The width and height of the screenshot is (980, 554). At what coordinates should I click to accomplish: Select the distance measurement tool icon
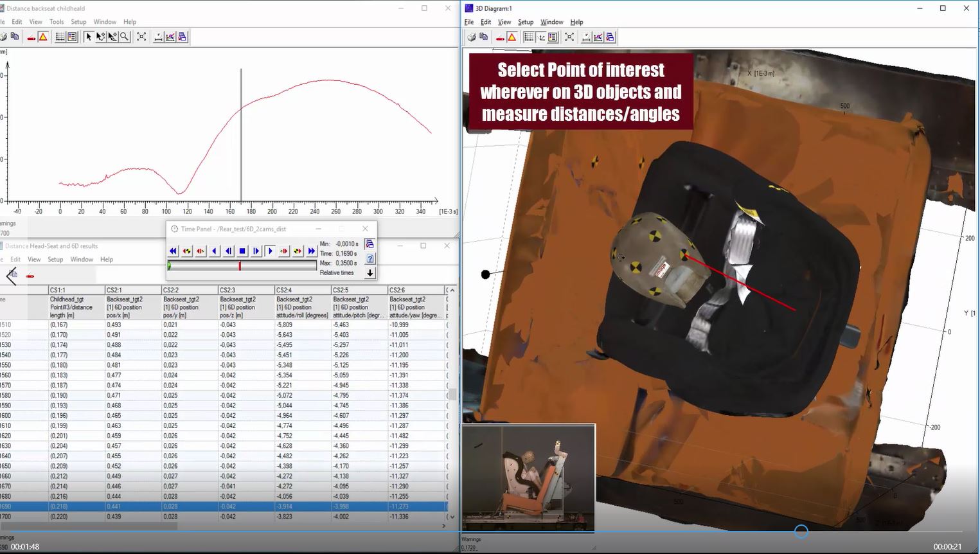(x=158, y=37)
